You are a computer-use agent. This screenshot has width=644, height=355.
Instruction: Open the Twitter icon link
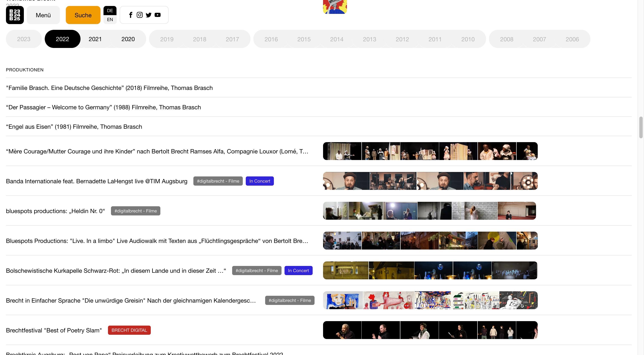tap(148, 15)
